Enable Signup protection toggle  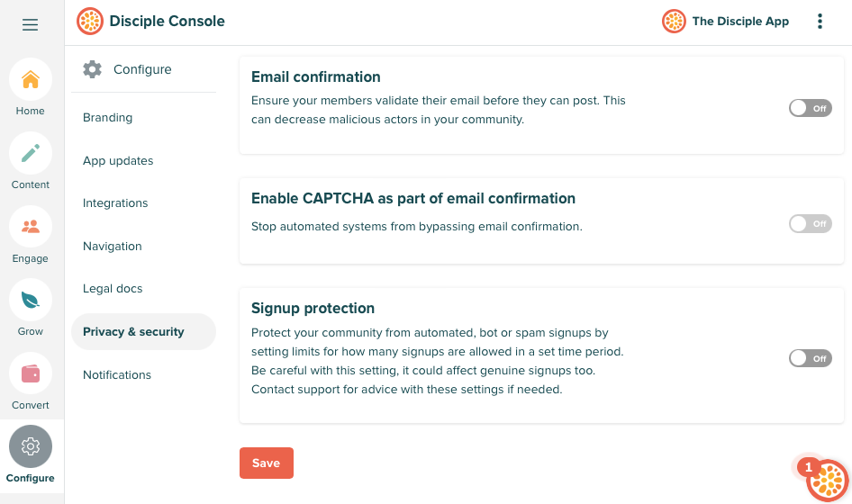coord(810,358)
